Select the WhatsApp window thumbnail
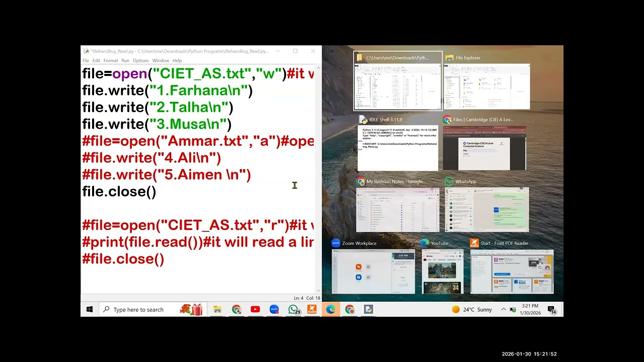This screenshot has width=644, height=362. tap(487, 210)
